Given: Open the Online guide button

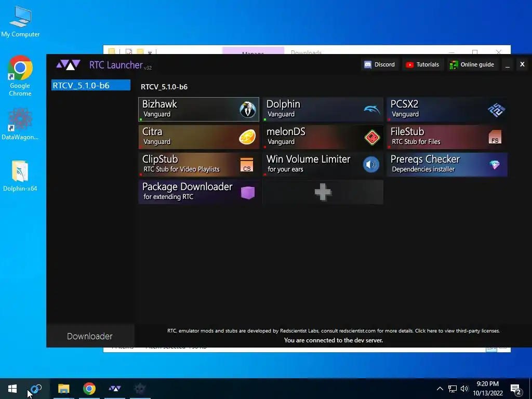Looking at the screenshot, I should 472,64.
